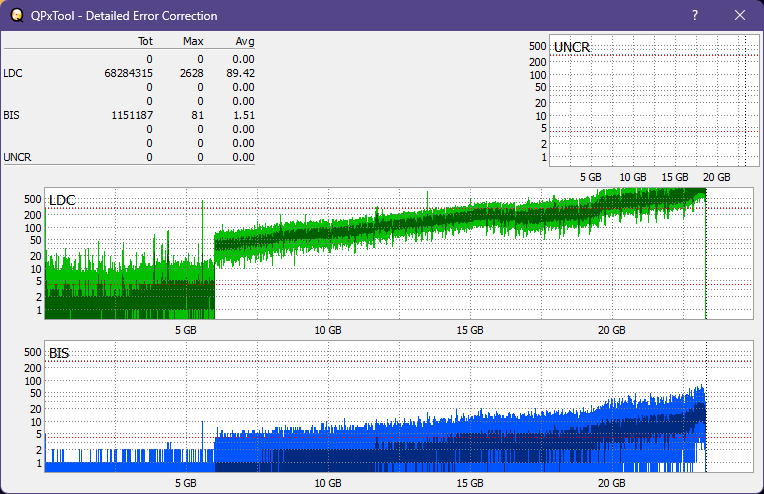Screen dimensions: 764x494
Task: Select the LDC row label in statistics table
Action: [x=13, y=73]
